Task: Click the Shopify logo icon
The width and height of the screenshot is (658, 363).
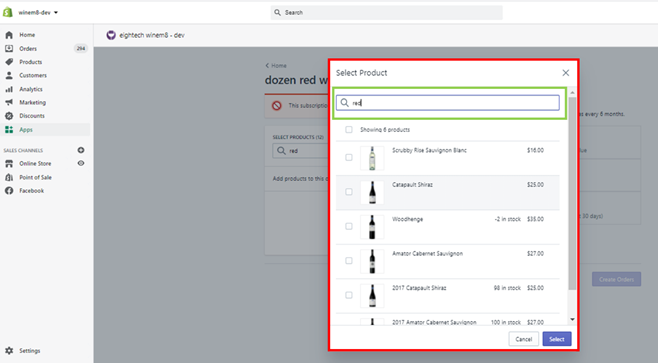Action: pos(8,12)
